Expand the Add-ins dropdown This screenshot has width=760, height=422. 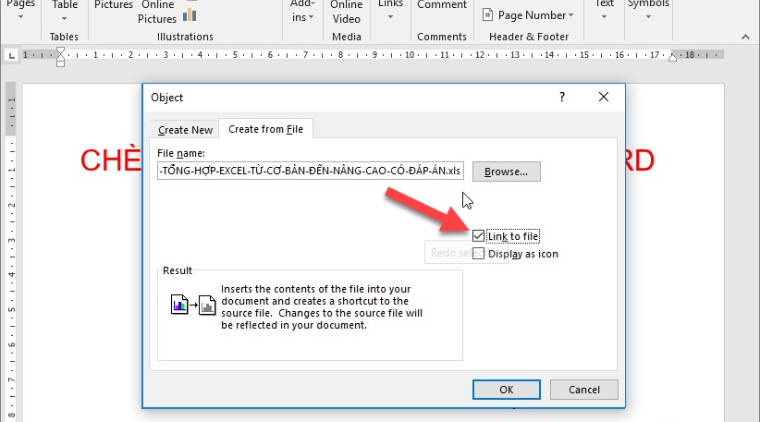pos(302,11)
